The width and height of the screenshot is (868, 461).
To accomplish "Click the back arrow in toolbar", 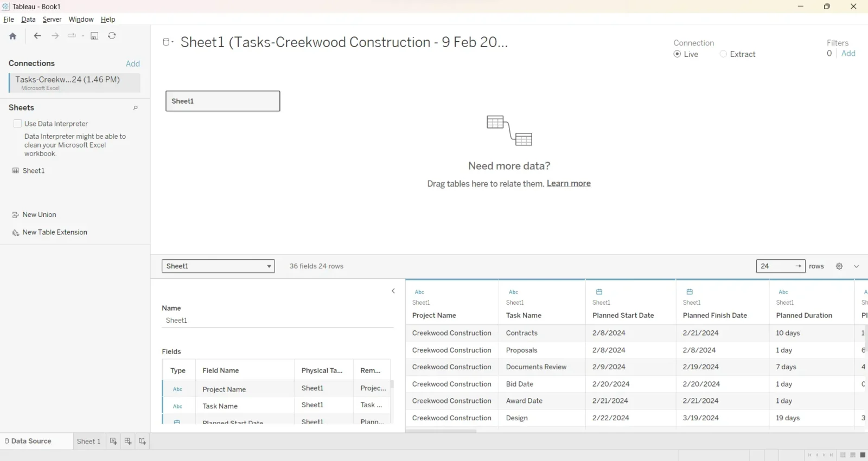I will 37,36.
